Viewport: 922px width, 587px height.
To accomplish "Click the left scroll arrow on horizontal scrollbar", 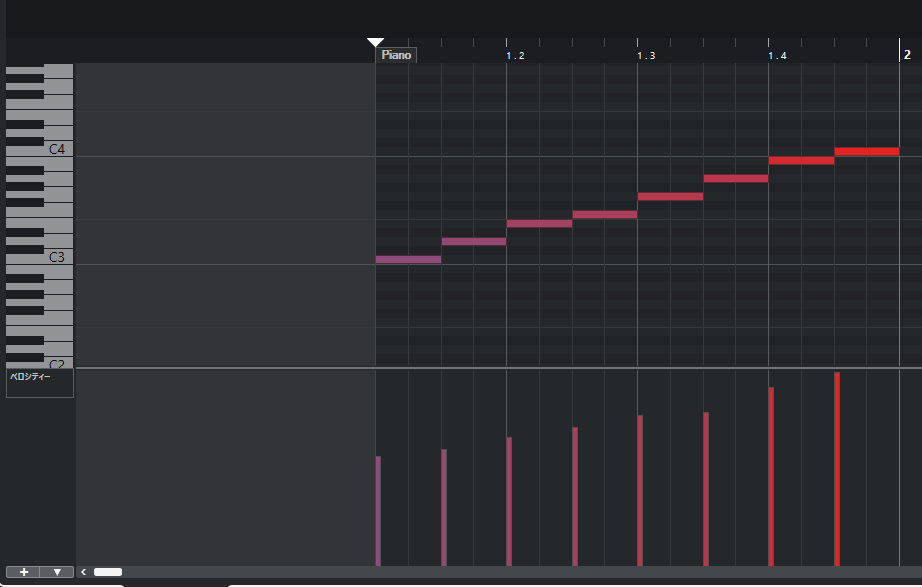I will click(84, 572).
